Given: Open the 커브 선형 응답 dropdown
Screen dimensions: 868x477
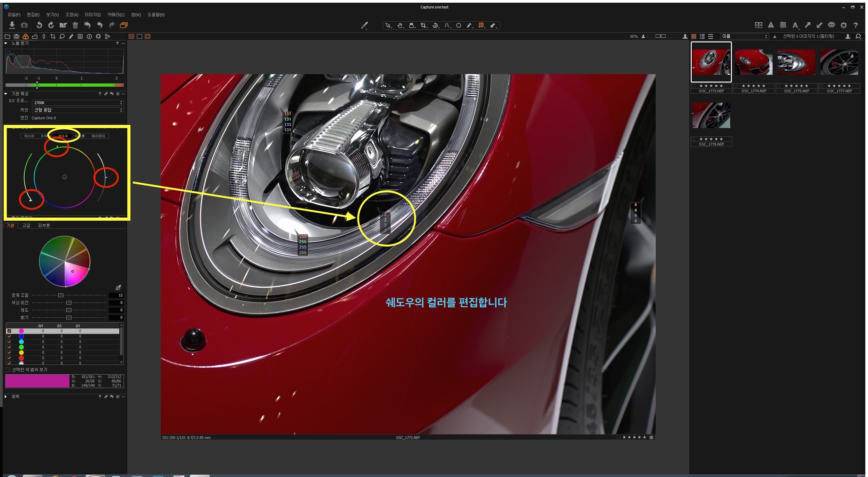Looking at the screenshot, I should (78, 110).
